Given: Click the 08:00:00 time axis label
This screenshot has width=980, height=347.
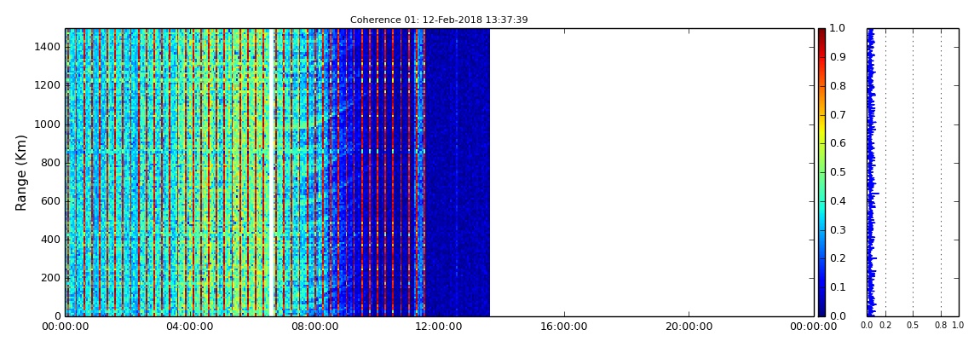Looking at the screenshot, I should [x=315, y=326].
